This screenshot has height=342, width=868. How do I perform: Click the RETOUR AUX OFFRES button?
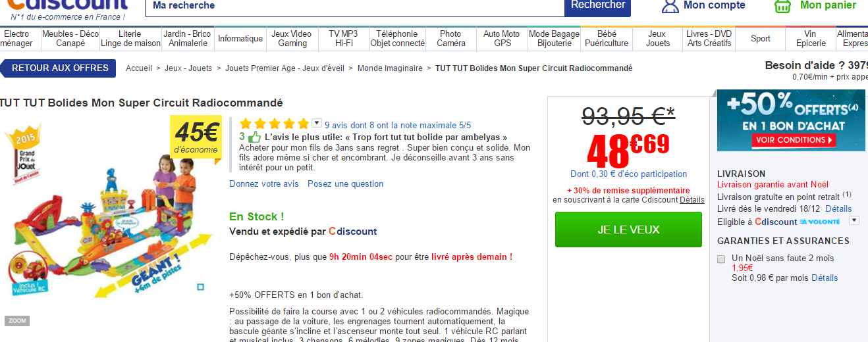point(59,68)
